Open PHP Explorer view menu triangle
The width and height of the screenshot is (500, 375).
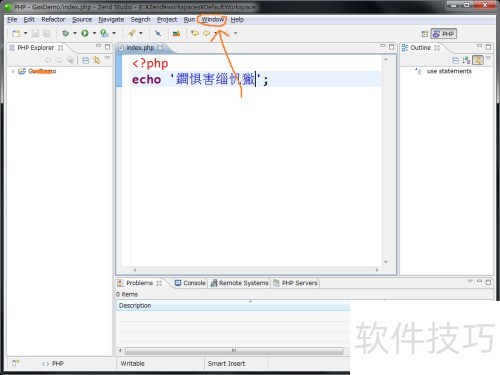pos(107,58)
